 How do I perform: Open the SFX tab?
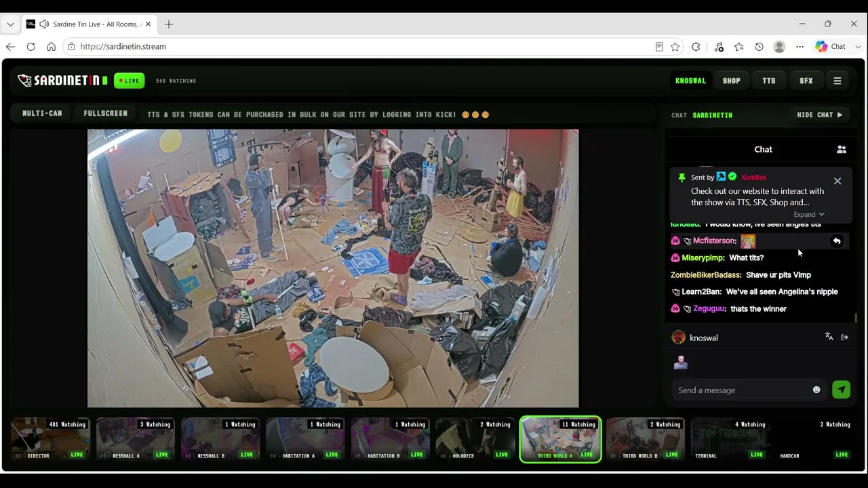(x=806, y=81)
